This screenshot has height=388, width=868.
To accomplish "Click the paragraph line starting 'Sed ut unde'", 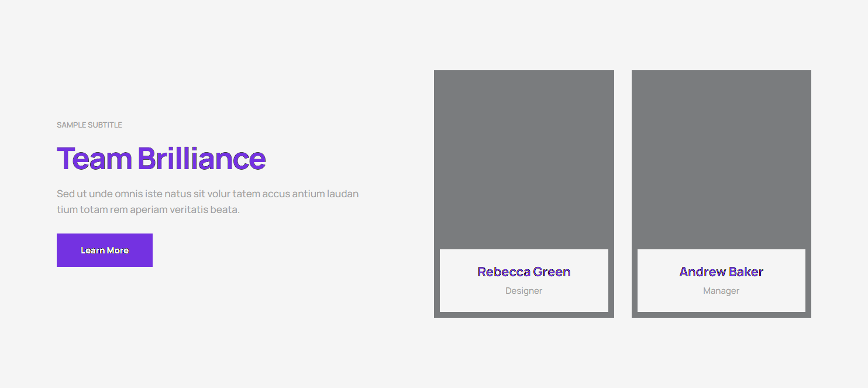I will [x=207, y=194].
